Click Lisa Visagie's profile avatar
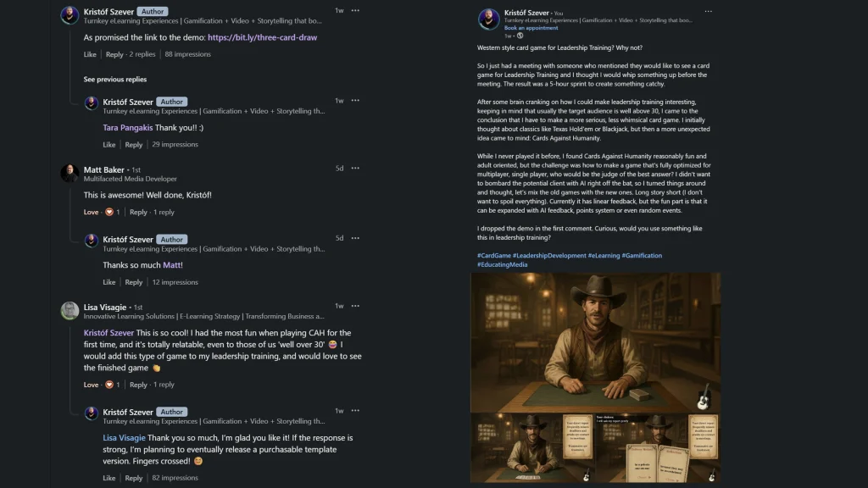Image resolution: width=868 pixels, height=488 pixels. pos(70,311)
